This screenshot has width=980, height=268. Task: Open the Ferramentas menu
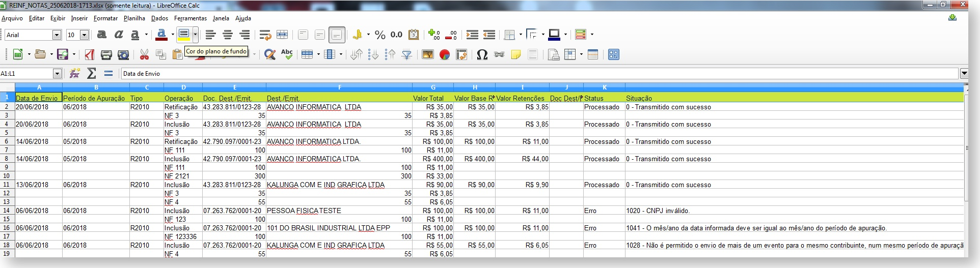(190, 18)
